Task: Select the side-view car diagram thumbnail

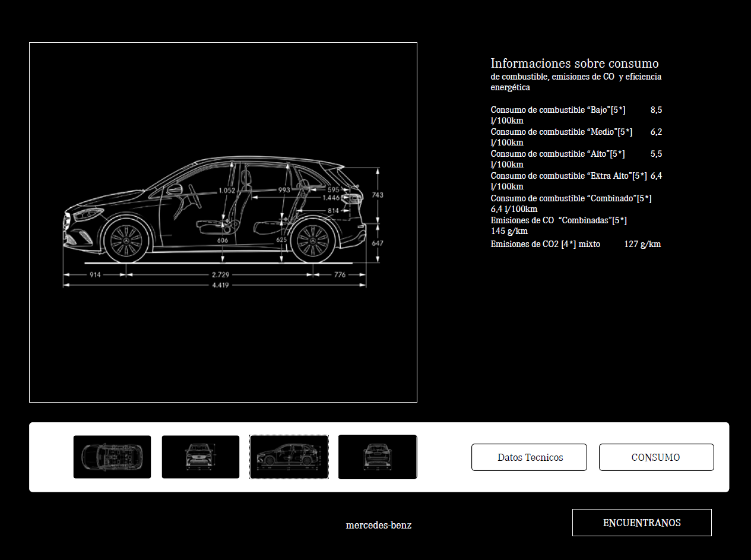Action: coord(289,457)
